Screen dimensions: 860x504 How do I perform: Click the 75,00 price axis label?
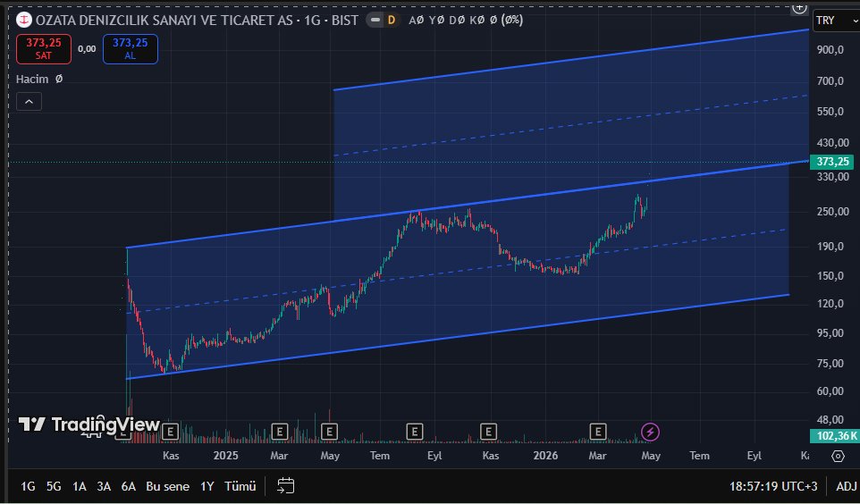point(830,364)
